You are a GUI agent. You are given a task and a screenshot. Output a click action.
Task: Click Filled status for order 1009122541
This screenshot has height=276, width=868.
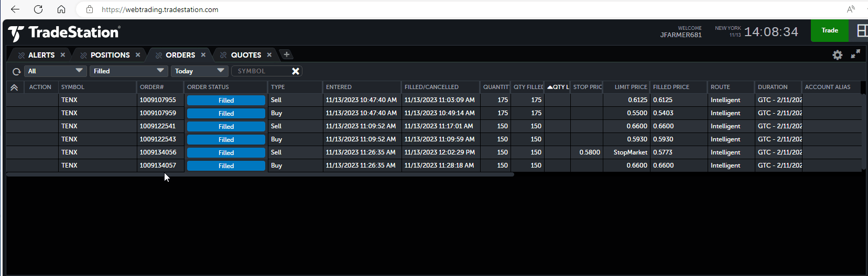[x=226, y=126]
